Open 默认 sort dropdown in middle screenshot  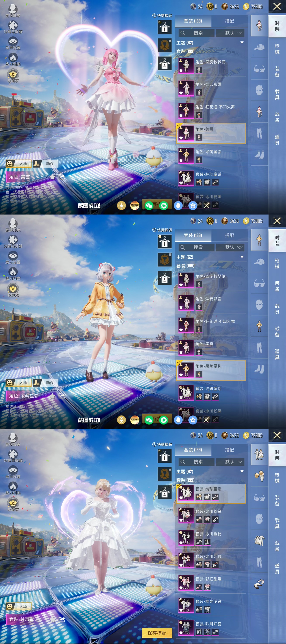click(x=230, y=247)
